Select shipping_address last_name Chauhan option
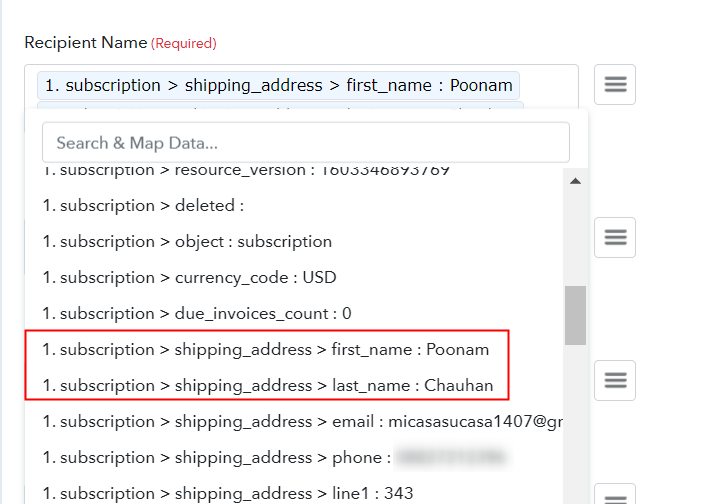Viewport: 726px width, 504px height. click(x=268, y=386)
